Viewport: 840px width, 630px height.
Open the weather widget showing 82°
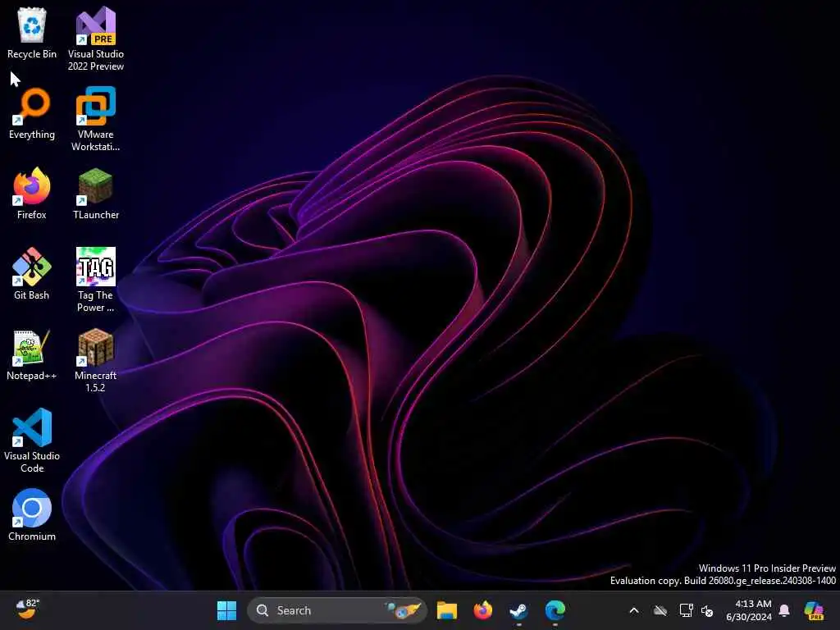pyautogui.click(x=27, y=609)
